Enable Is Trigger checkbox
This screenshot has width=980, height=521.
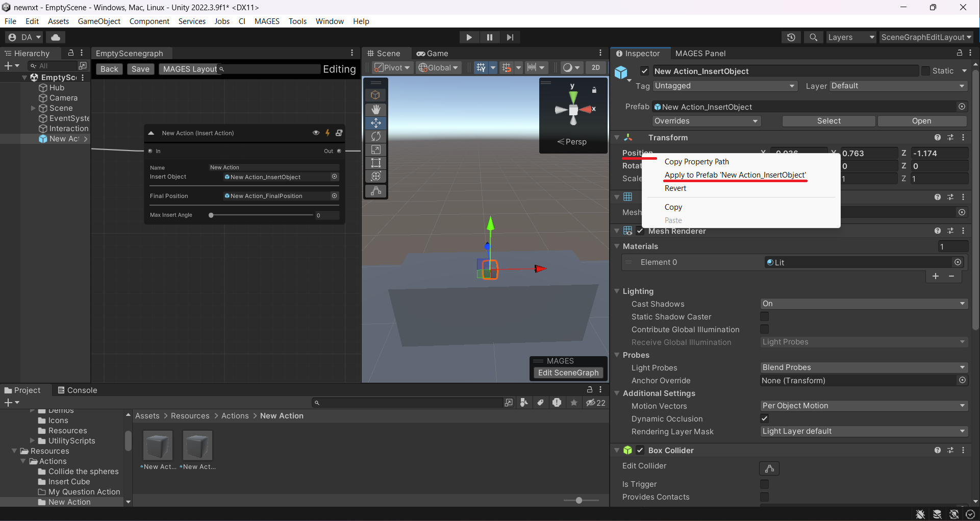point(764,484)
